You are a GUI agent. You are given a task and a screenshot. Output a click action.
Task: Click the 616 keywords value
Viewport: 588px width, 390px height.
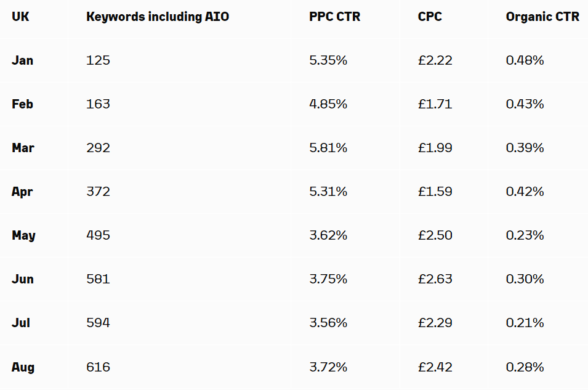click(98, 367)
